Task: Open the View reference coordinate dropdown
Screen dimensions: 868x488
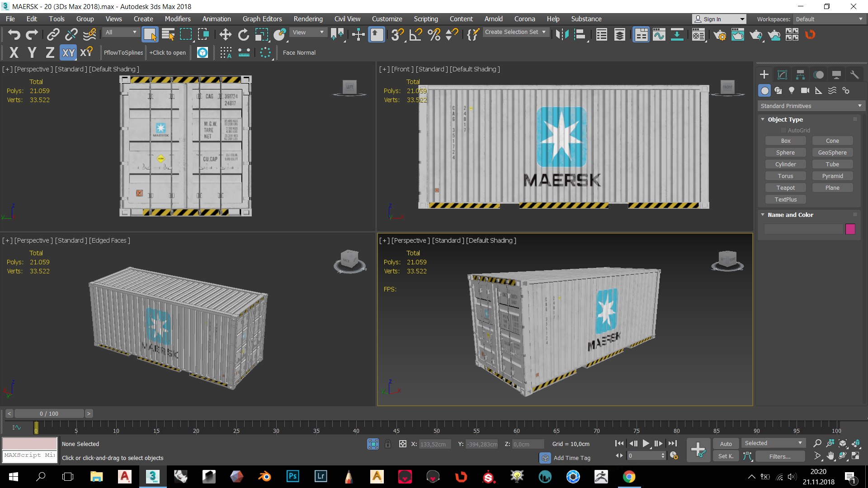Action: 308,32
